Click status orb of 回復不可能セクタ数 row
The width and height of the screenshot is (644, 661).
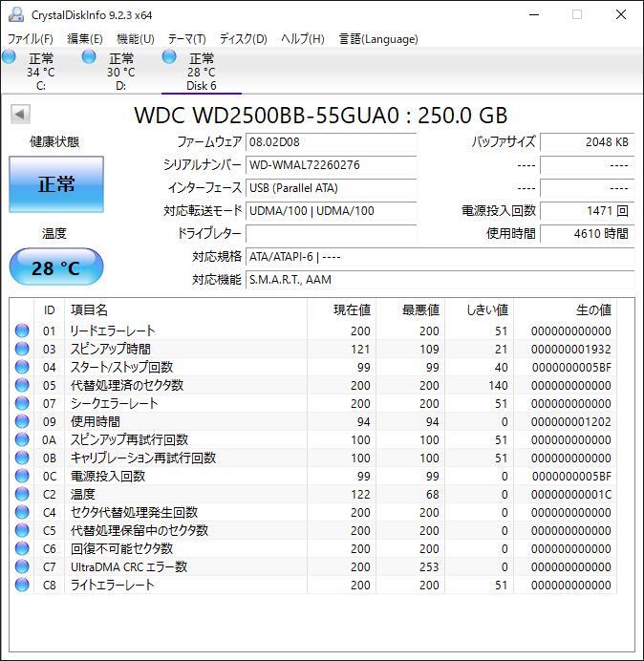coord(22,548)
